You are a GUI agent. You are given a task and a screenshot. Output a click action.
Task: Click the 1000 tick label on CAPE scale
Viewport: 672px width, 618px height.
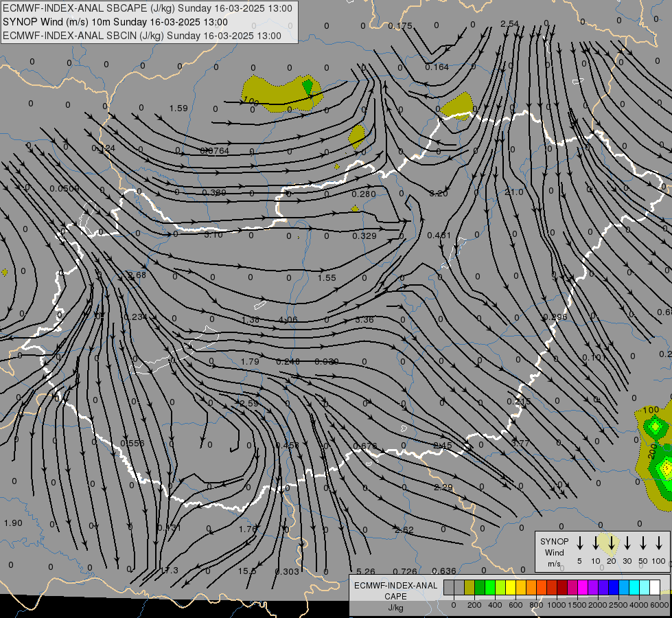point(556,605)
